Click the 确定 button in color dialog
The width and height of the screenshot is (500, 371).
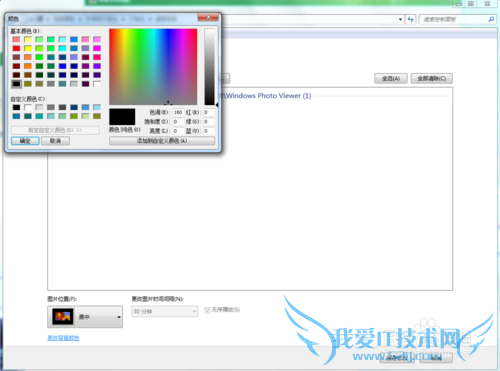coord(25,141)
